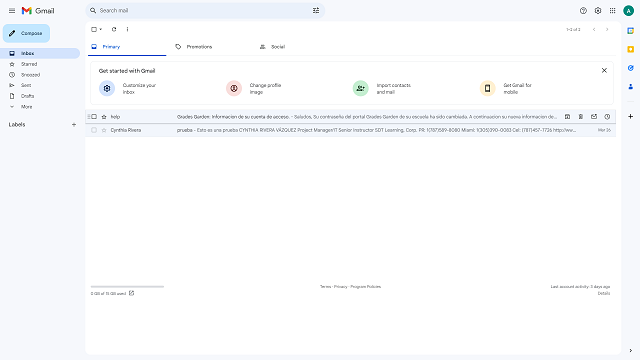Open account activity Details link
Viewport: 640px width, 360px height.
(x=604, y=293)
